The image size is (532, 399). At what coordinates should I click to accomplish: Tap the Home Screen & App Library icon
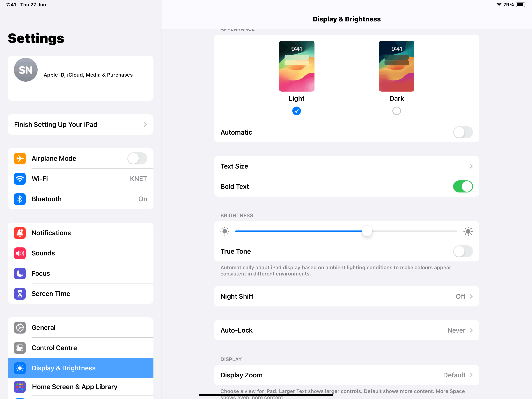(x=20, y=387)
